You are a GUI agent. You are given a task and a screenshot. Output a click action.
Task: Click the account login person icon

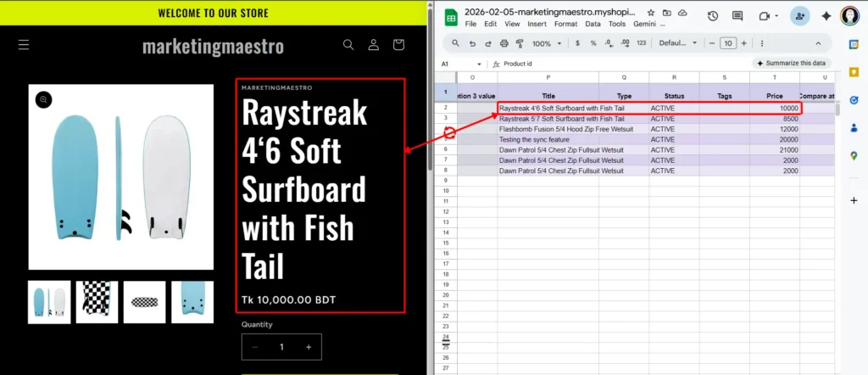pos(373,45)
